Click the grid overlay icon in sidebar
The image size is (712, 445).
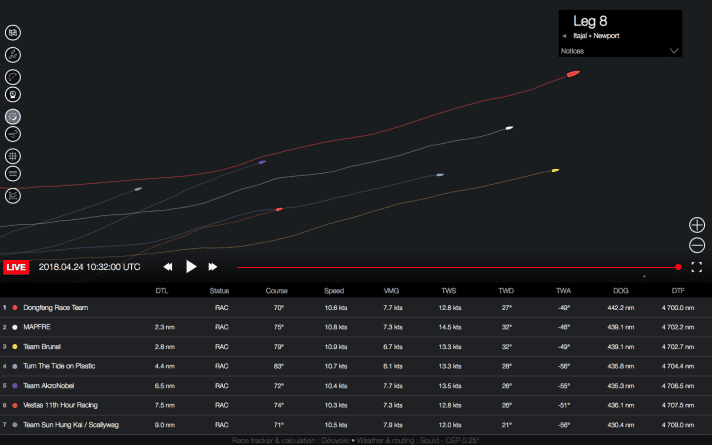click(x=13, y=157)
